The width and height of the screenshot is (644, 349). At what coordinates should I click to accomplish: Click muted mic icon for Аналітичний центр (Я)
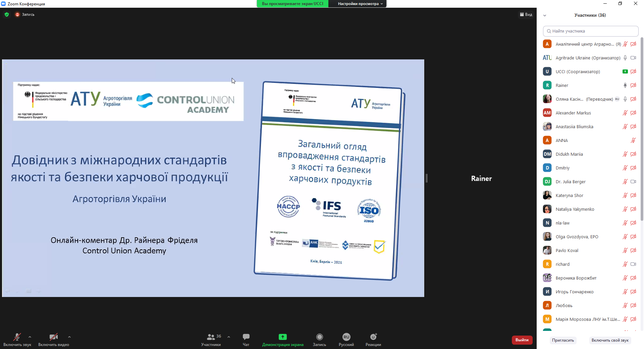tap(625, 44)
